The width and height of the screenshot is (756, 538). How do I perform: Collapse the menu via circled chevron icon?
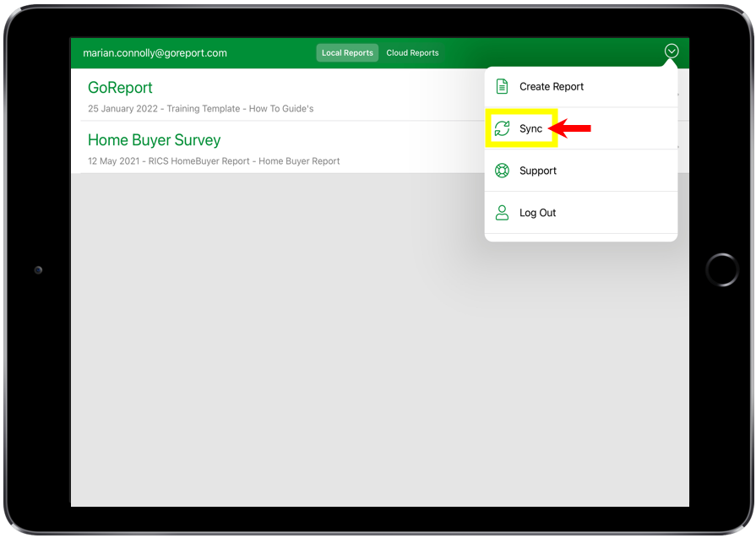coord(671,52)
